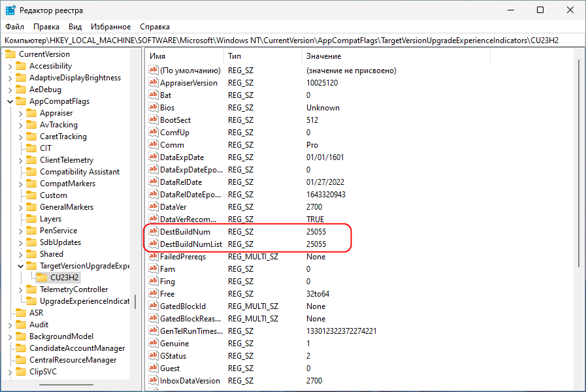Select the Free value icon
The height and width of the screenshot is (392, 586).
click(x=154, y=293)
